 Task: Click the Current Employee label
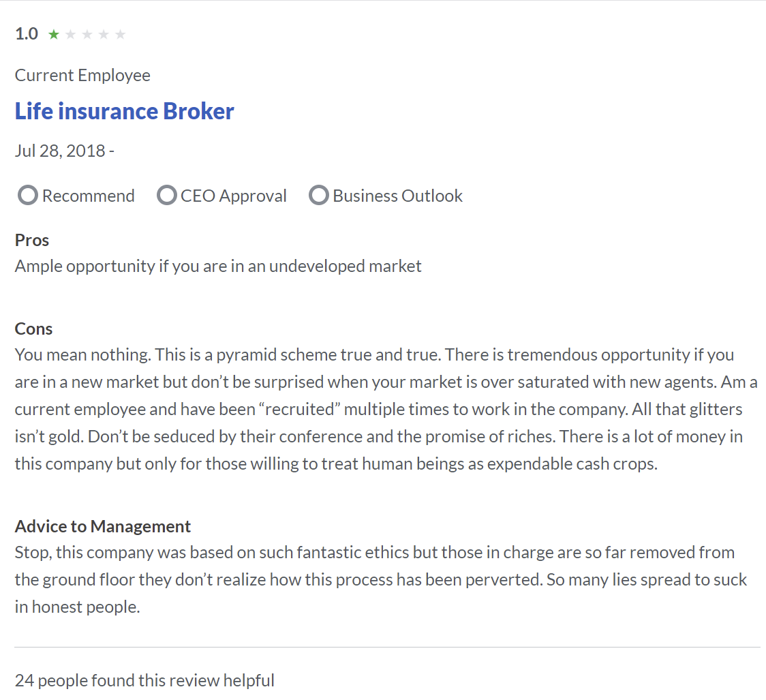coord(82,76)
